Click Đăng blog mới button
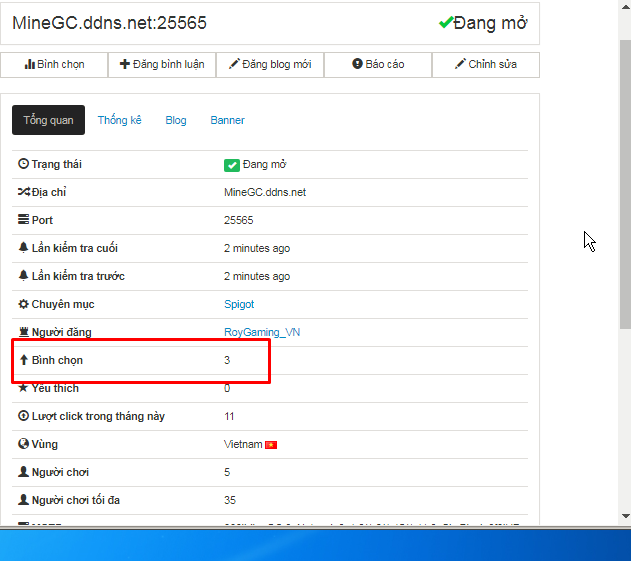This screenshot has height=561, width=631. click(270, 64)
